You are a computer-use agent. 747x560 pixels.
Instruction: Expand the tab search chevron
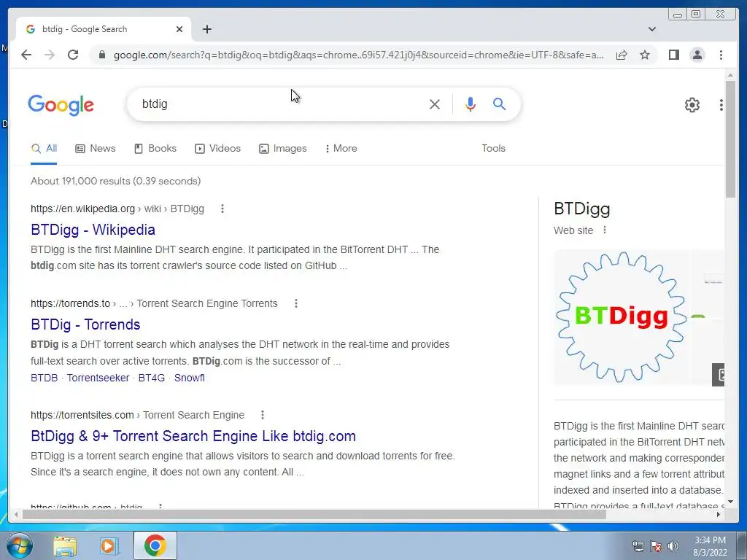[x=651, y=29]
